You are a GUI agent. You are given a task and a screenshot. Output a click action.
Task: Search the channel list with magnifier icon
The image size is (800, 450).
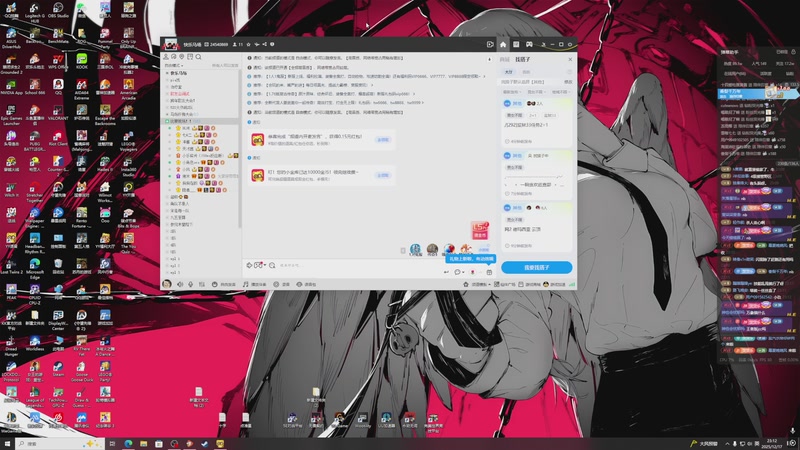198,57
